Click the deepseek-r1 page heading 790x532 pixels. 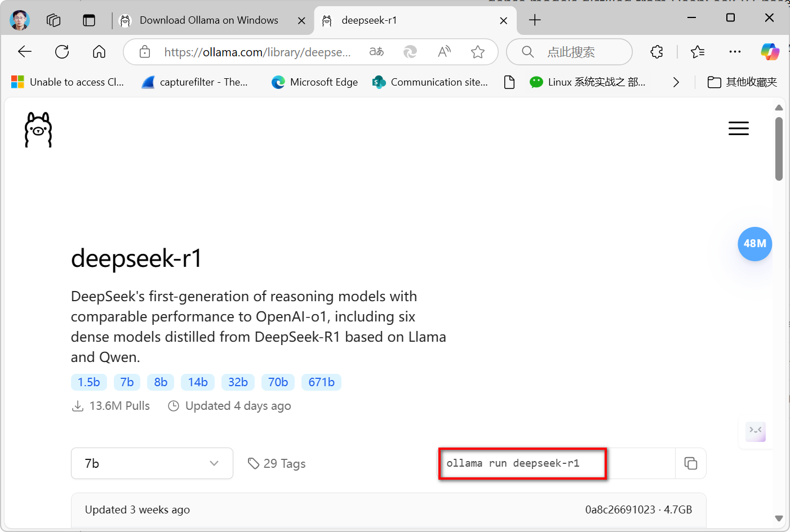click(136, 258)
